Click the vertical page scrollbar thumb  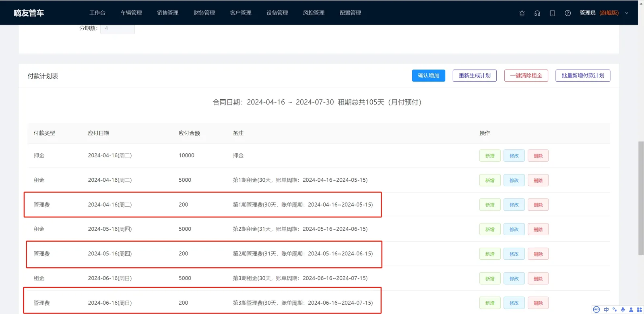(x=641, y=198)
